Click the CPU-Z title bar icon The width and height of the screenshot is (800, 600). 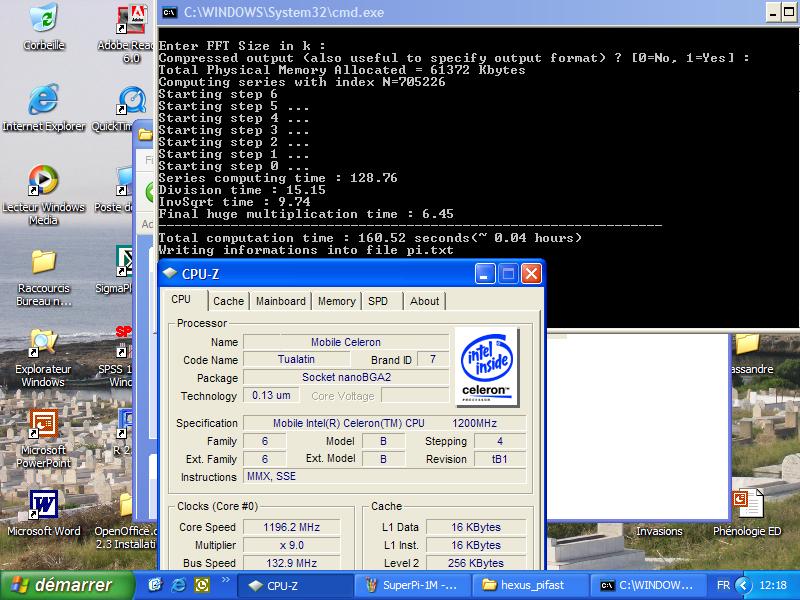pos(170,273)
